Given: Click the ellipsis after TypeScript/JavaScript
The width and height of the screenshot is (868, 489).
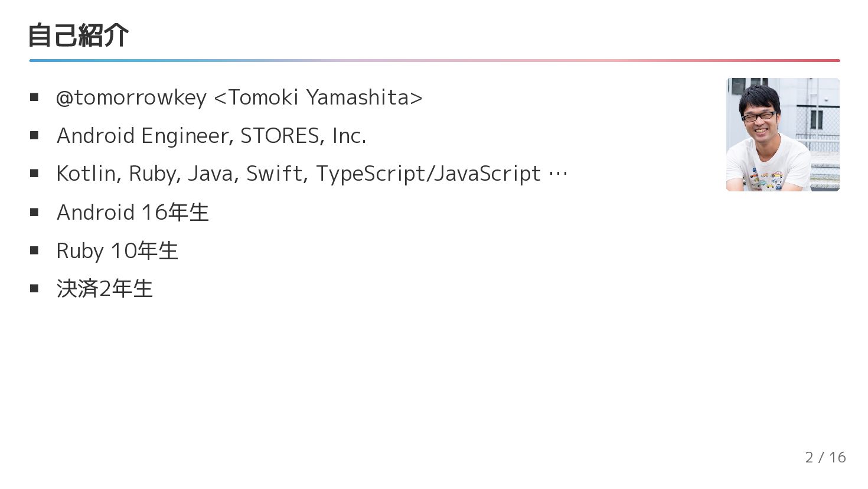Looking at the screenshot, I should point(558,174).
